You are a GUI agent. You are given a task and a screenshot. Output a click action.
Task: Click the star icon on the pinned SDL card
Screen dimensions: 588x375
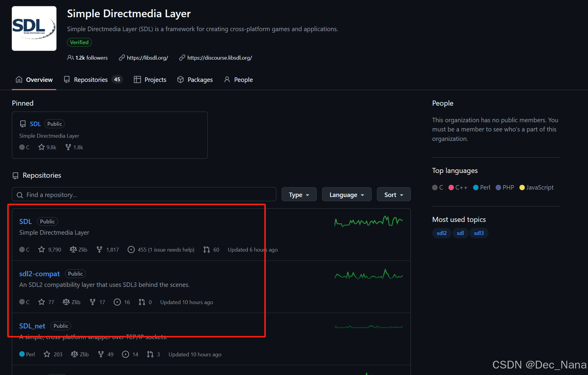tap(42, 147)
